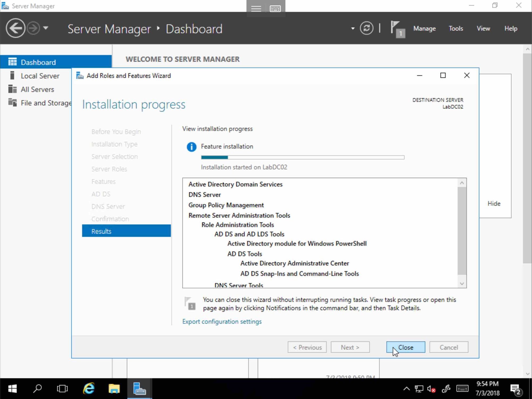
Task: Click the forward navigation arrow in Server Manager
Action: point(34,28)
